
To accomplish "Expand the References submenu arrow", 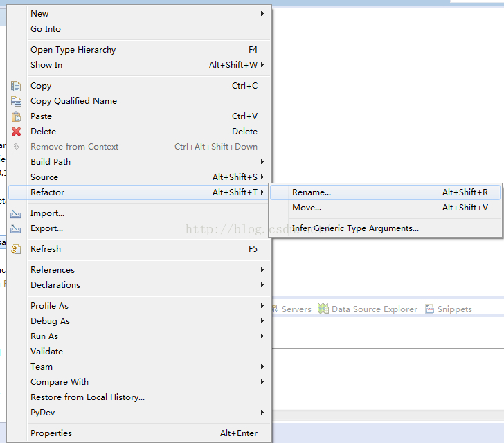I will (x=262, y=270).
